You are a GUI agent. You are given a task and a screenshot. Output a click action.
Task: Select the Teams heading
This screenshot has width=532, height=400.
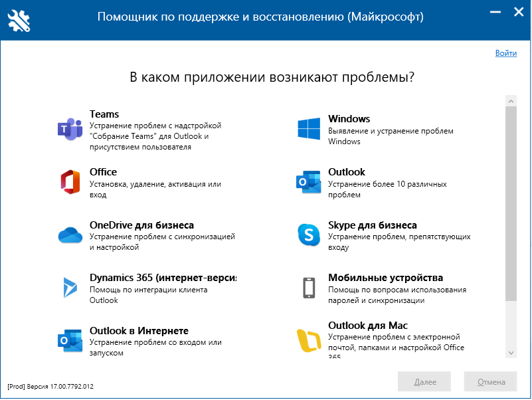click(x=104, y=114)
